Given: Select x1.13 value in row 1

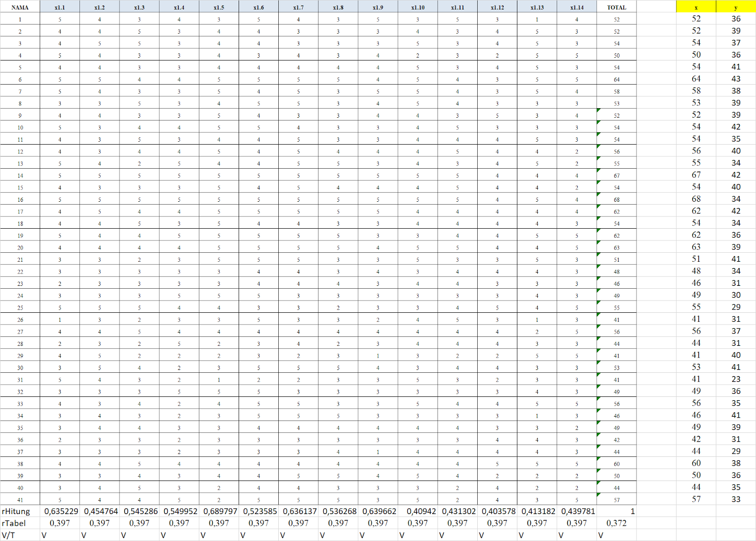Looking at the screenshot, I should coord(537,20).
